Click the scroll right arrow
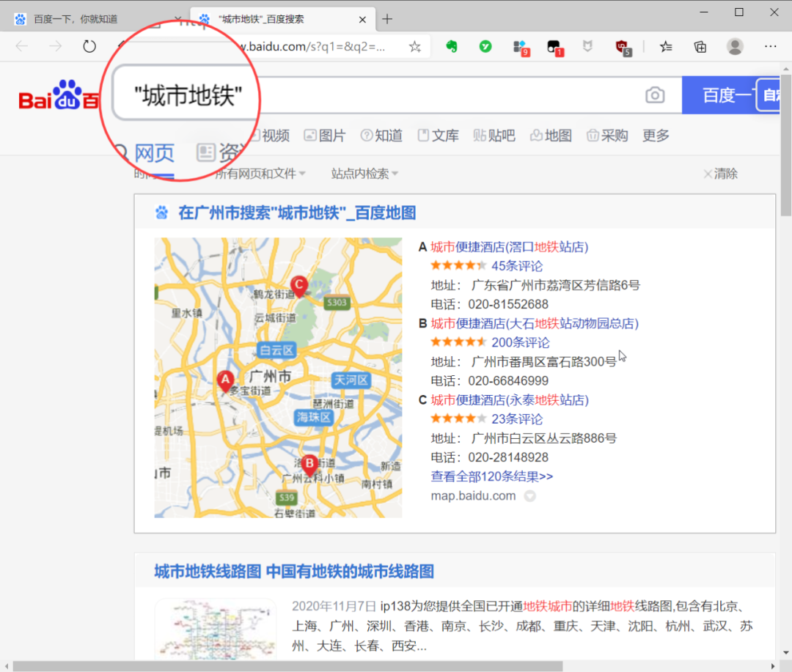Screen dimensions: 792x672 [x=773, y=666]
